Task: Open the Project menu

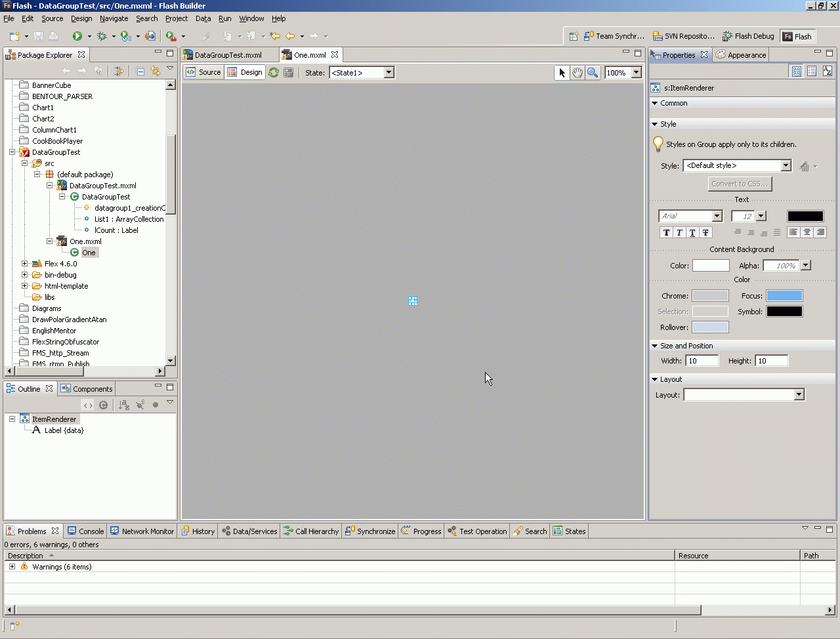Action: point(177,18)
